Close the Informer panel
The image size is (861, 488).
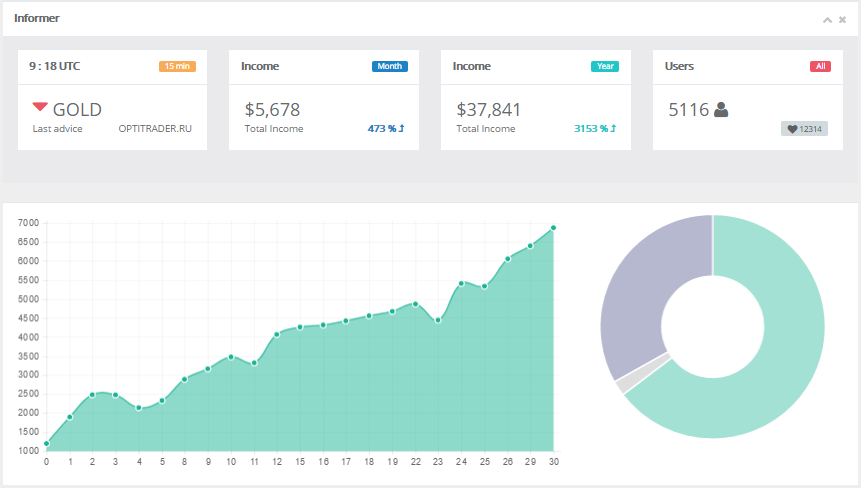[x=842, y=20]
